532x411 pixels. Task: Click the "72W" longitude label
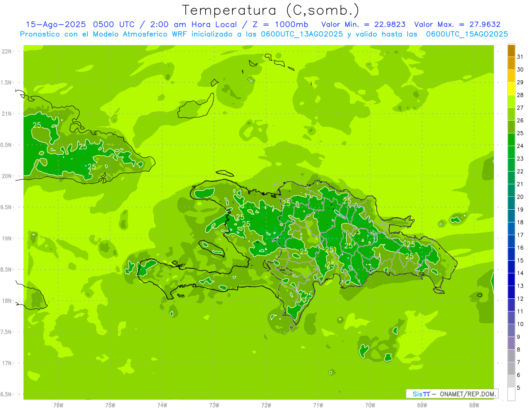click(266, 406)
